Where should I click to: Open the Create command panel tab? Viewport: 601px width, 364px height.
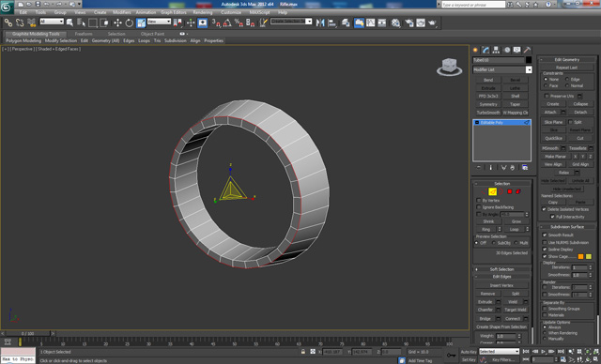tap(476, 50)
